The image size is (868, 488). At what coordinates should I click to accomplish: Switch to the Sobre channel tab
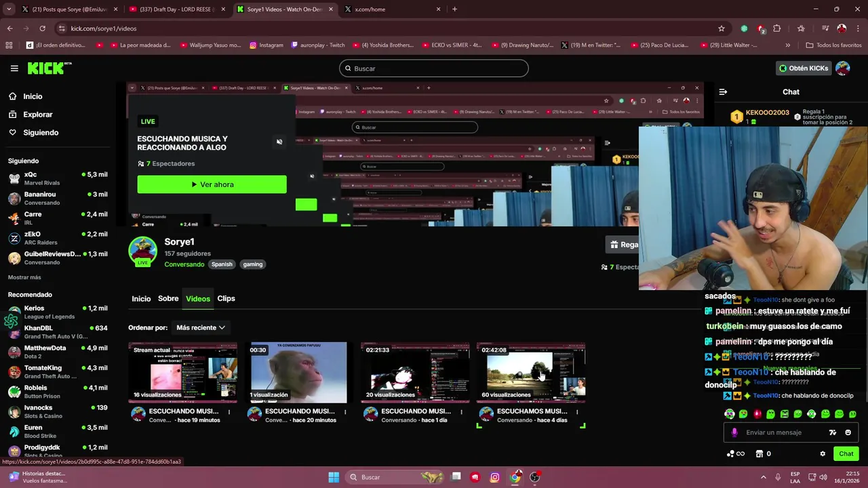(x=168, y=298)
